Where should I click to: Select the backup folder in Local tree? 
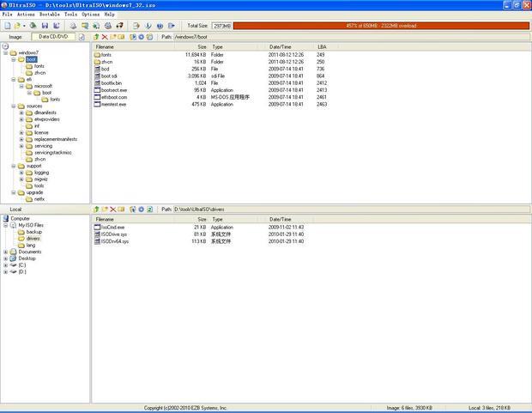point(34,232)
